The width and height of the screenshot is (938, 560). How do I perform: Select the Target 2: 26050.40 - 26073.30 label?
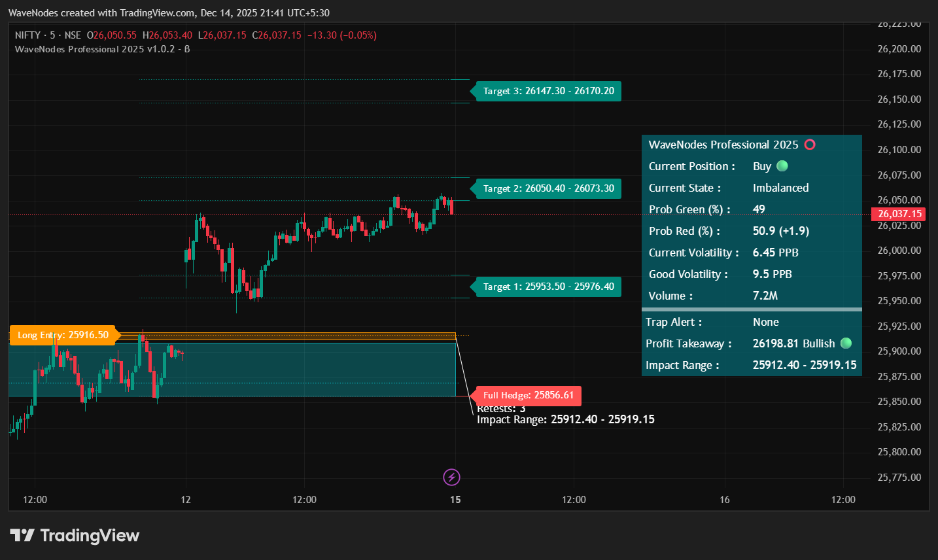[547, 188]
